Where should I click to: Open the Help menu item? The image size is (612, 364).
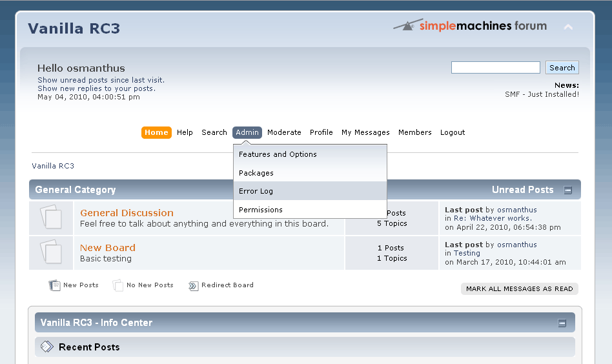185,133
